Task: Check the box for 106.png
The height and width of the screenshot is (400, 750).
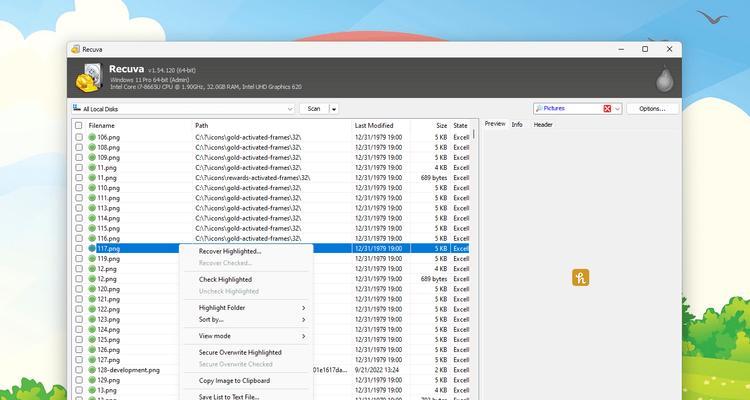Action: pyautogui.click(x=78, y=137)
